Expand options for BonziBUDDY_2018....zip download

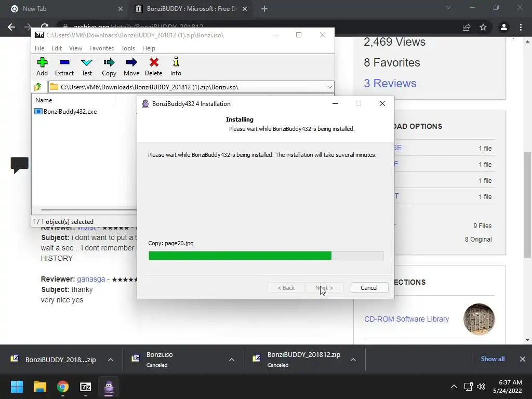point(111,360)
